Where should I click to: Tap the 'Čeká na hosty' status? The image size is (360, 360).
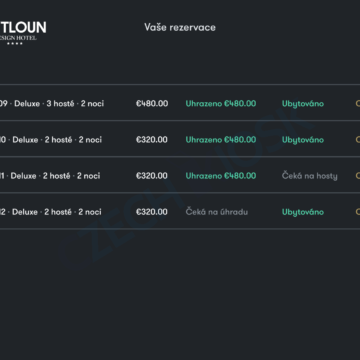point(310,176)
